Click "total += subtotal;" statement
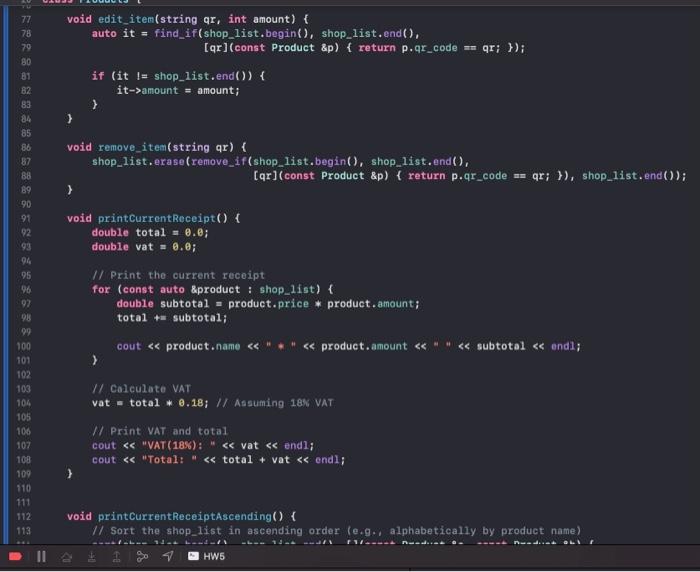The width and height of the screenshot is (700, 572). tap(172, 318)
